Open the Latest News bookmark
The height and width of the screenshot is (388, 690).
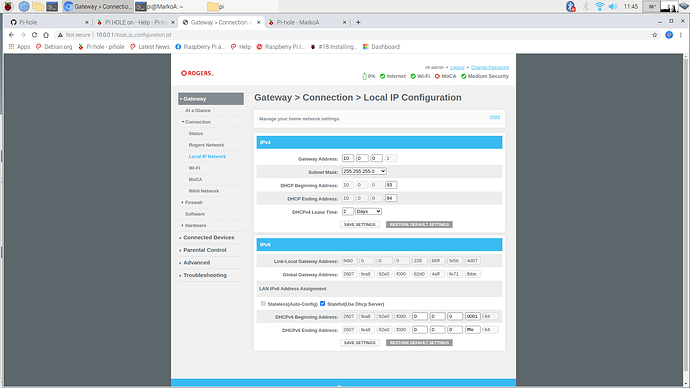150,47
